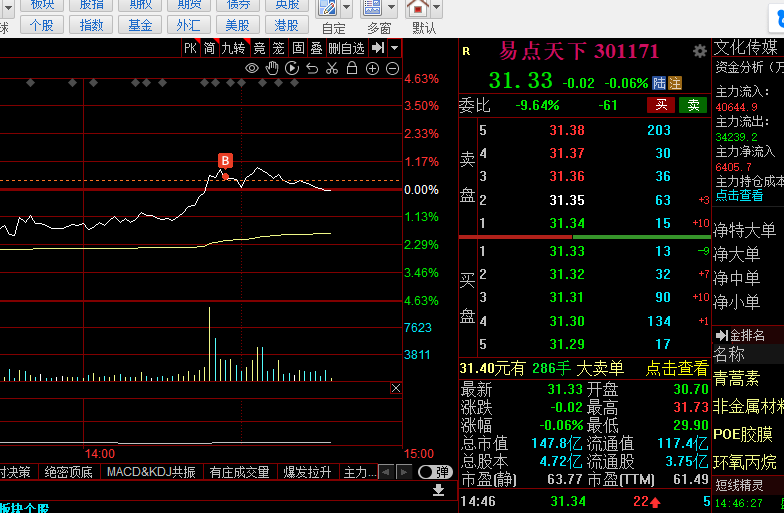Select the 个股 category button
Viewport: 784px width, 513px height.
coord(42,25)
